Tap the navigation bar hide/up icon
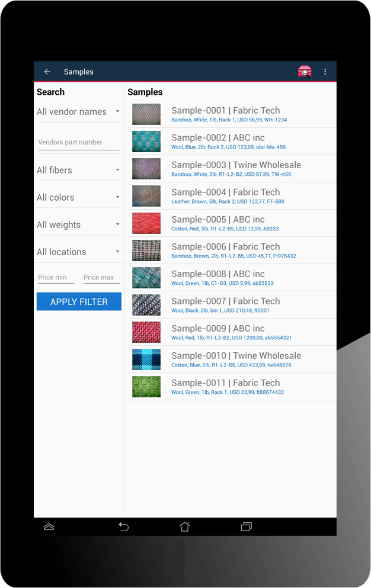The width and height of the screenshot is (371, 588). [49, 527]
